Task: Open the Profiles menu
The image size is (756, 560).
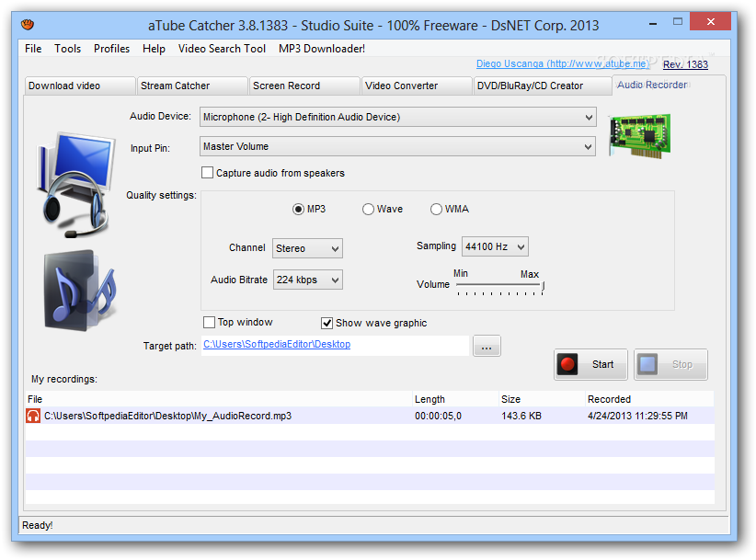Action: pyautogui.click(x=112, y=49)
